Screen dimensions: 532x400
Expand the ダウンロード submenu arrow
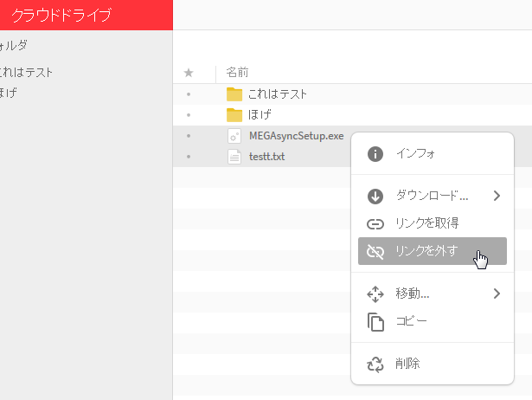(497, 196)
